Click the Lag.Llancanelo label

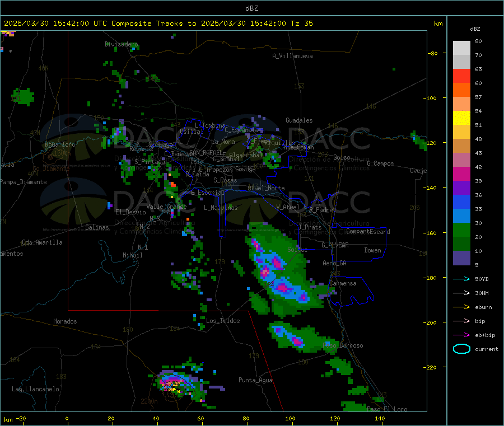[35, 389]
